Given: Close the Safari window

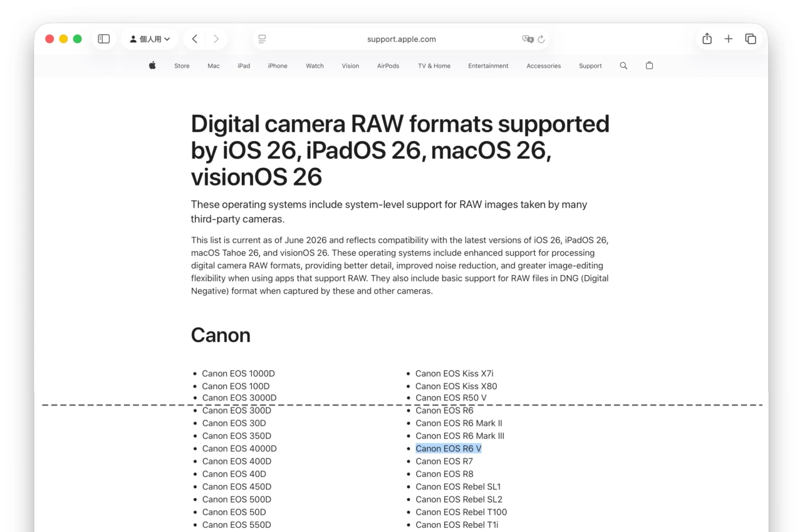Looking at the screenshot, I should [49, 39].
